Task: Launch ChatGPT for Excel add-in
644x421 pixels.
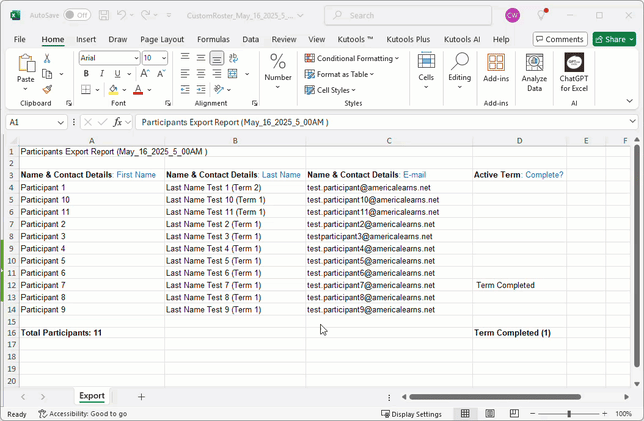Action: click(574, 72)
